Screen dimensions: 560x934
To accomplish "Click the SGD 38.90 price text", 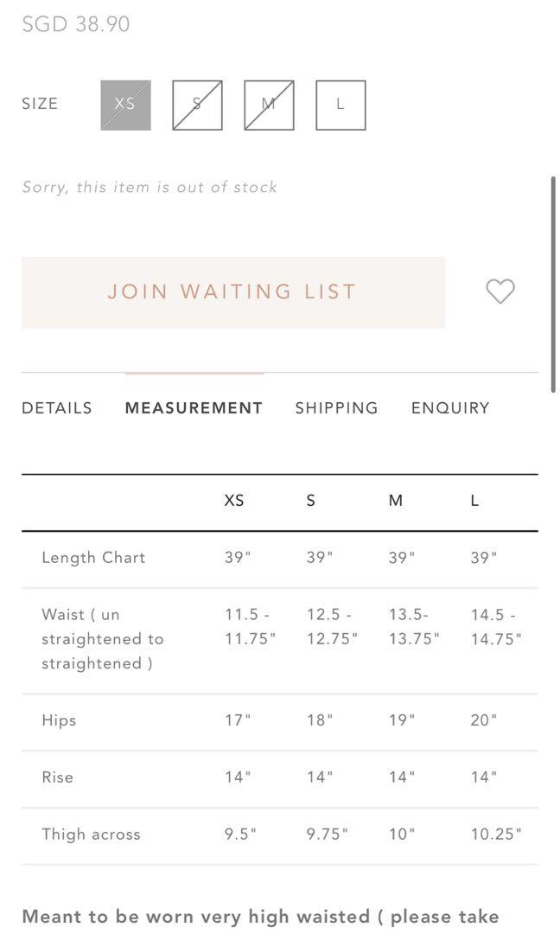I will pyautogui.click(x=76, y=24).
